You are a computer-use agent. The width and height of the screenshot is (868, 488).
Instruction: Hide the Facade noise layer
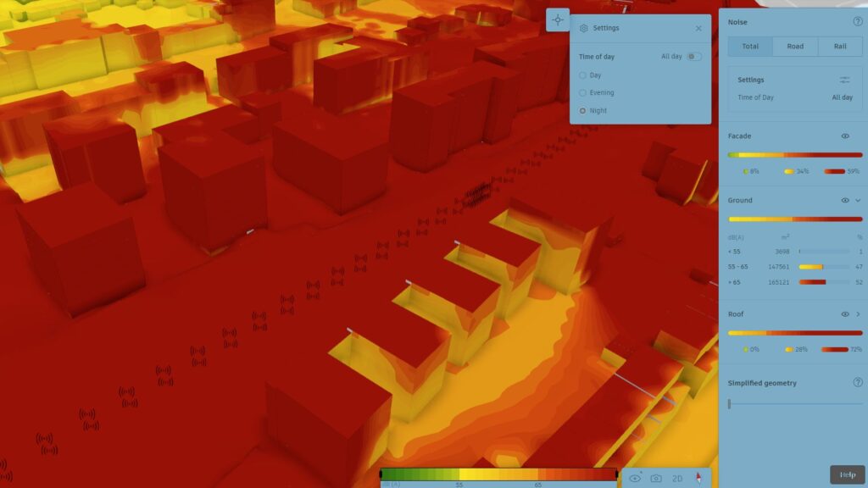coord(845,136)
